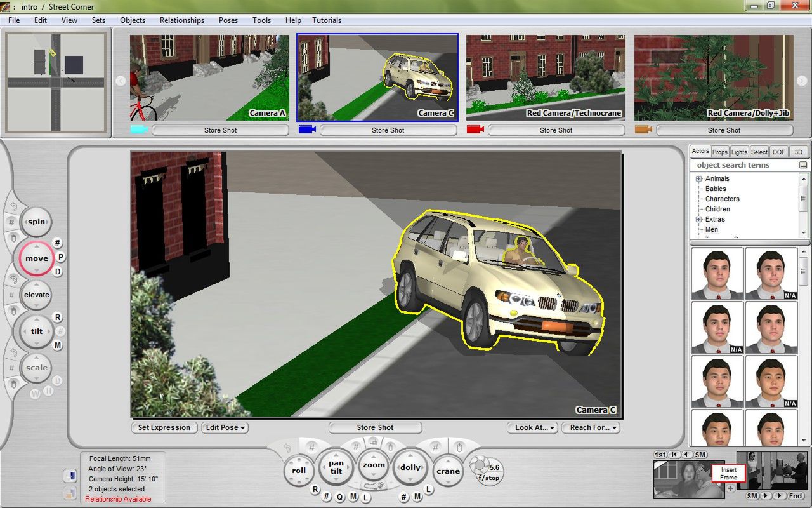Open the Reach For dropdown
Screen dimensions: 812x508
591,427
